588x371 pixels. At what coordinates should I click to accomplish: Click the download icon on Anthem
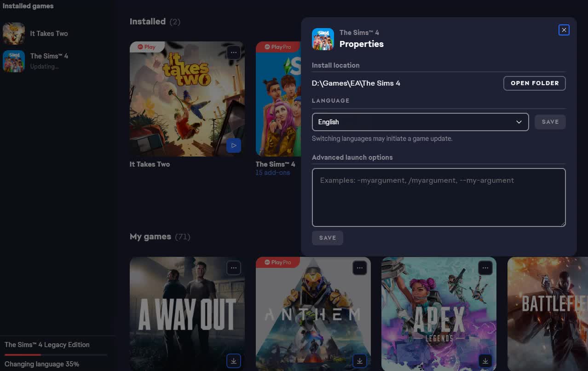point(359,361)
